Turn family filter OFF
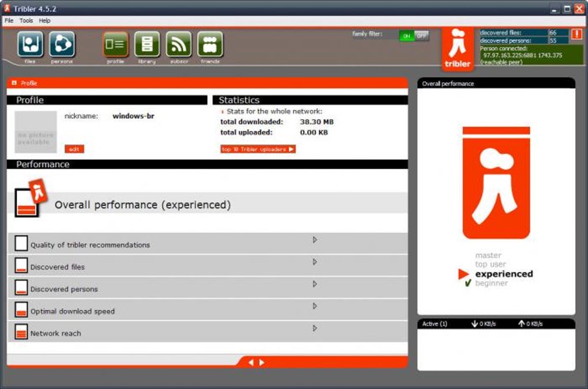Image resolution: width=588 pixels, height=389 pixels. click(x=421, y=36)
